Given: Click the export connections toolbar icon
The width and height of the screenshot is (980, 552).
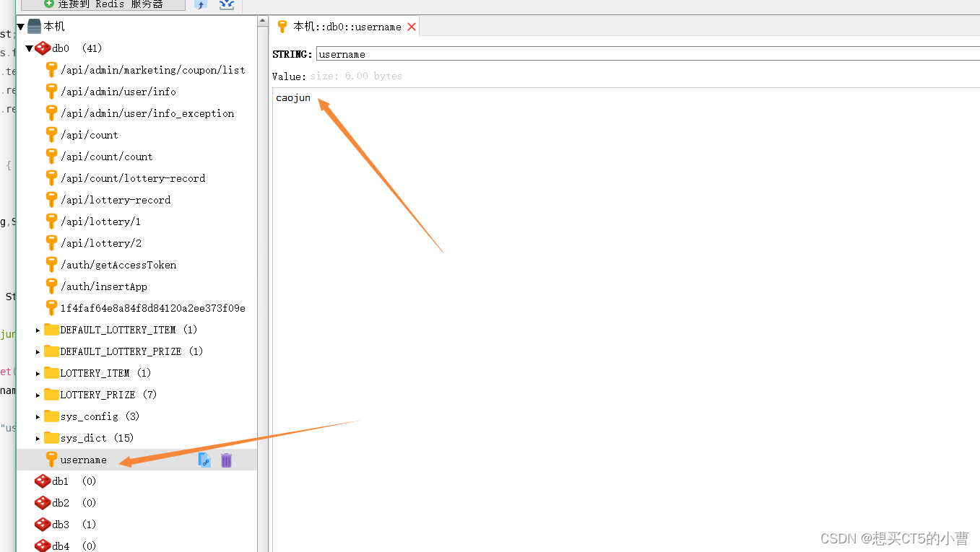Looking at the screenshot, I should (227, 4).
